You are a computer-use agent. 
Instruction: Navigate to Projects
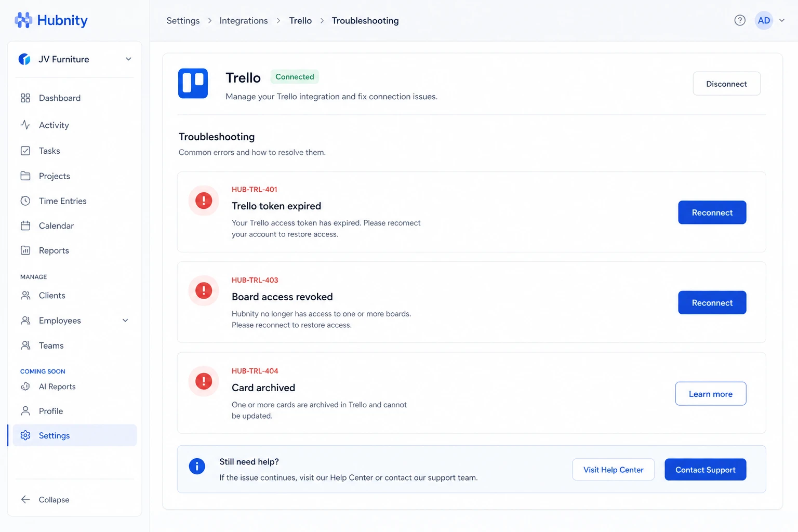point(75,176)
